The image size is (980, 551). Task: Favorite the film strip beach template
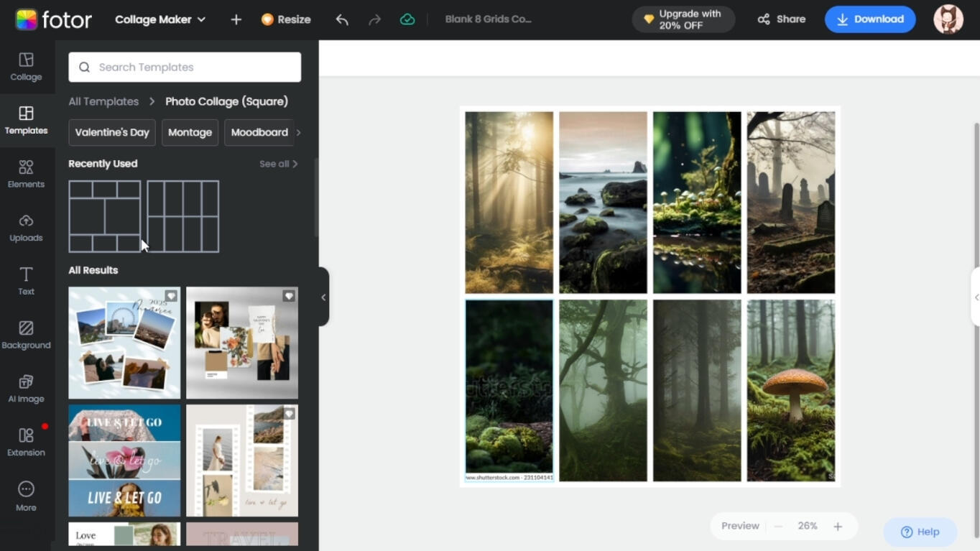pyautogui.click(x=288, y=414)
